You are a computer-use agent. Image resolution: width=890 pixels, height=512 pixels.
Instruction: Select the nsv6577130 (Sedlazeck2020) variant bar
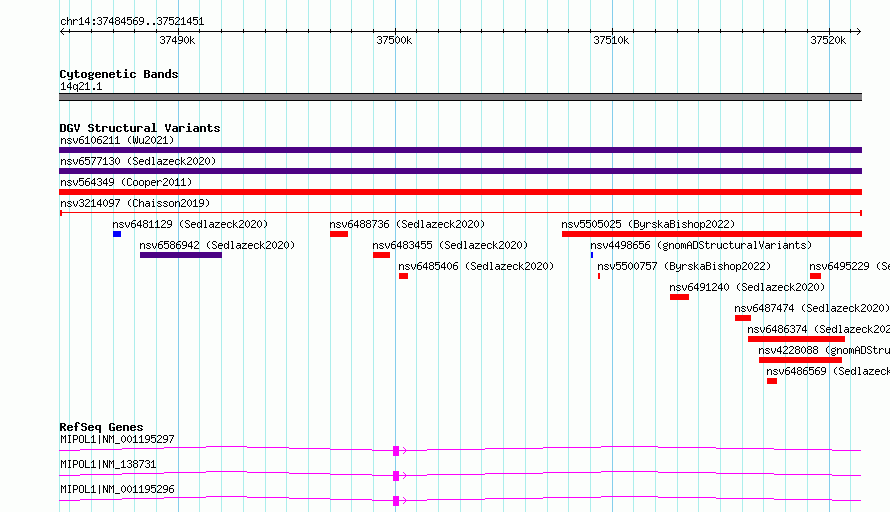tap(460, 171)
